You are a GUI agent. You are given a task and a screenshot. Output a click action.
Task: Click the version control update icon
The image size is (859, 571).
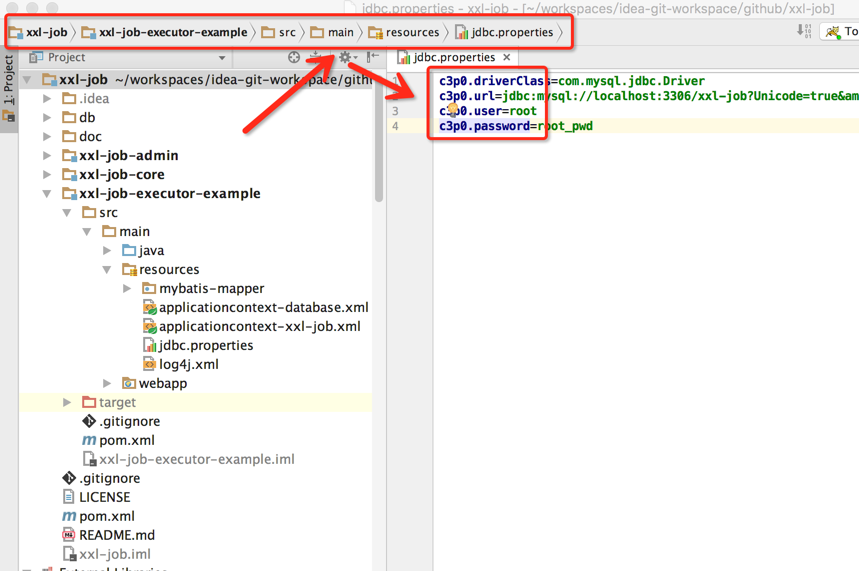coord(804,31)
